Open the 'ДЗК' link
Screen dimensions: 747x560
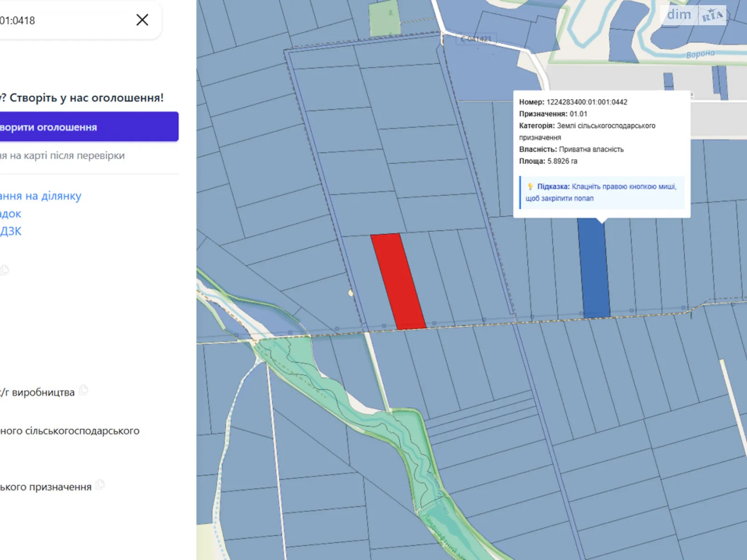point(11,231)
